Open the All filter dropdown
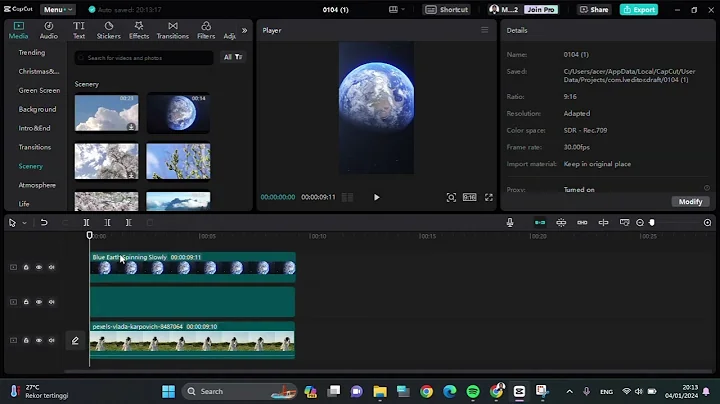Image resolution: width=720 pixels, height=404 pixels. pos(233,57)
